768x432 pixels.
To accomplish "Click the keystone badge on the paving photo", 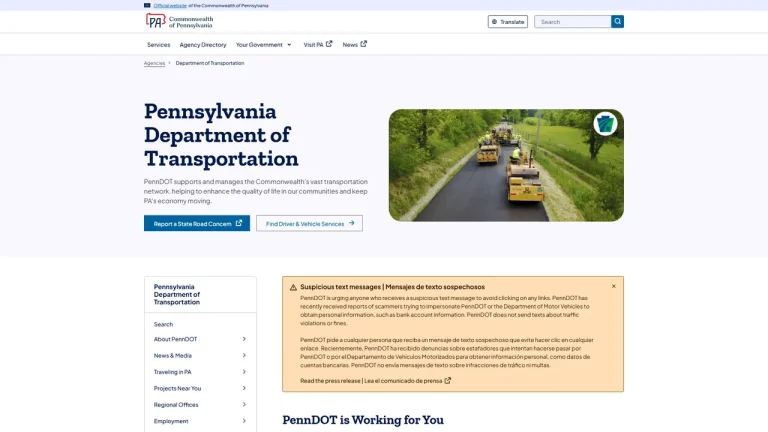I will 605,123.
